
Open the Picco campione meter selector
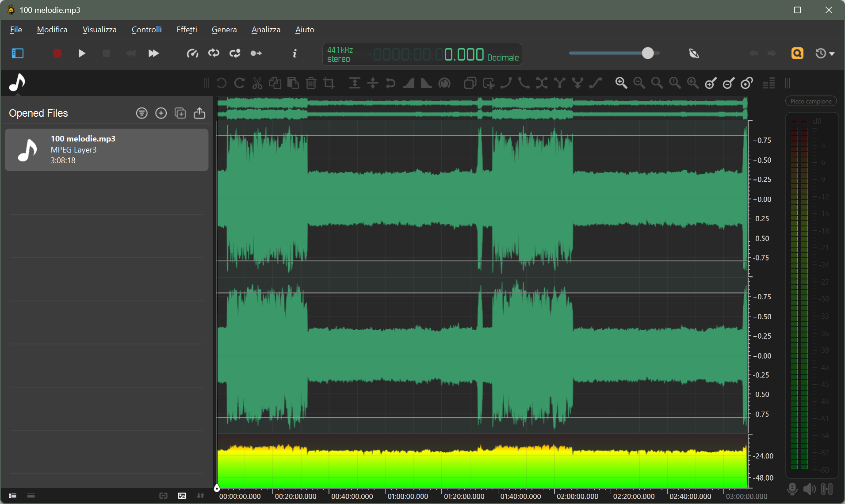811,101
